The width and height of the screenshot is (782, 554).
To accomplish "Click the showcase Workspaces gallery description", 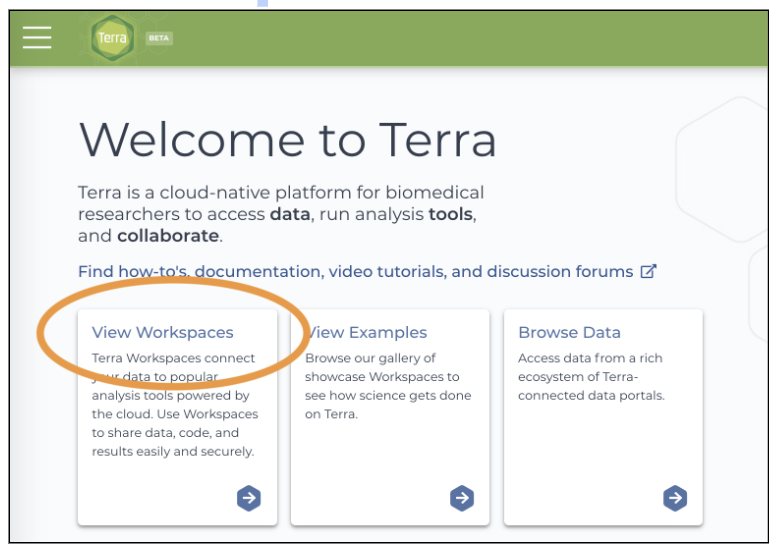I will [x=382, y=386].
